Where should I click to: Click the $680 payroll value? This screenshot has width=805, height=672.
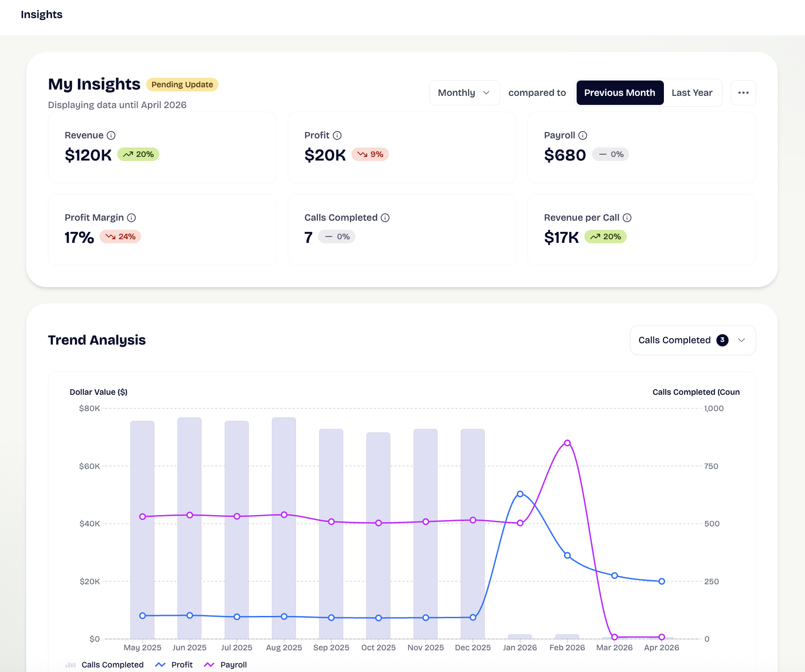[565, 155]
